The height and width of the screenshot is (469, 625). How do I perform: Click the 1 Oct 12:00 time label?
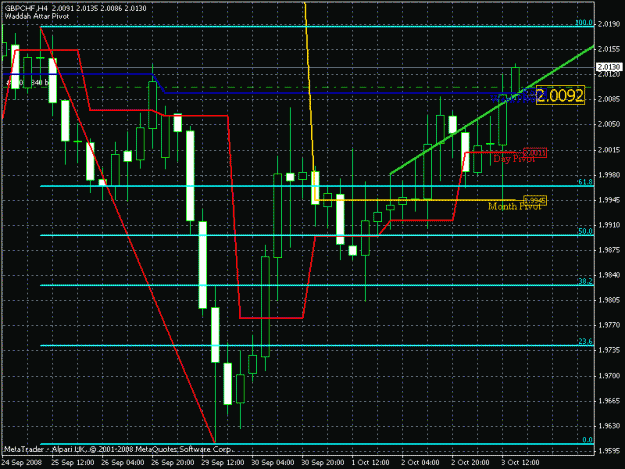pyautogui.click(x=370, y=463)
